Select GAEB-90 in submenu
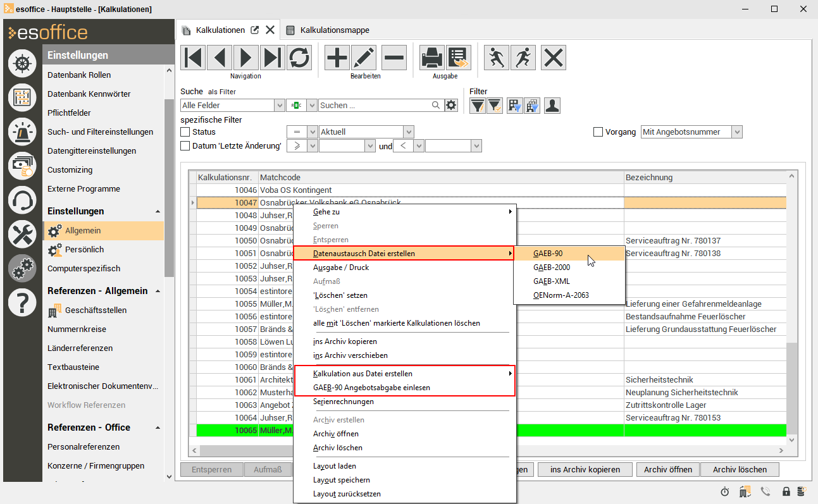818x504 pixels. [570, 254]
